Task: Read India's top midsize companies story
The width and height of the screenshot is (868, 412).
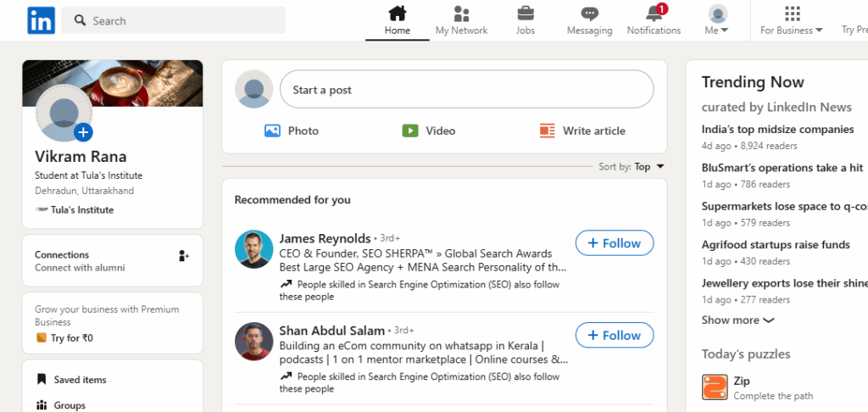Action: 778,130
